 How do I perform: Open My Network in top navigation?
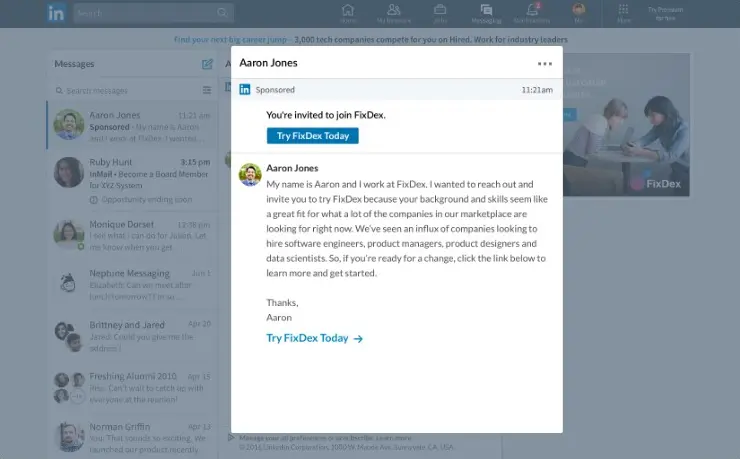coord(394,13)
